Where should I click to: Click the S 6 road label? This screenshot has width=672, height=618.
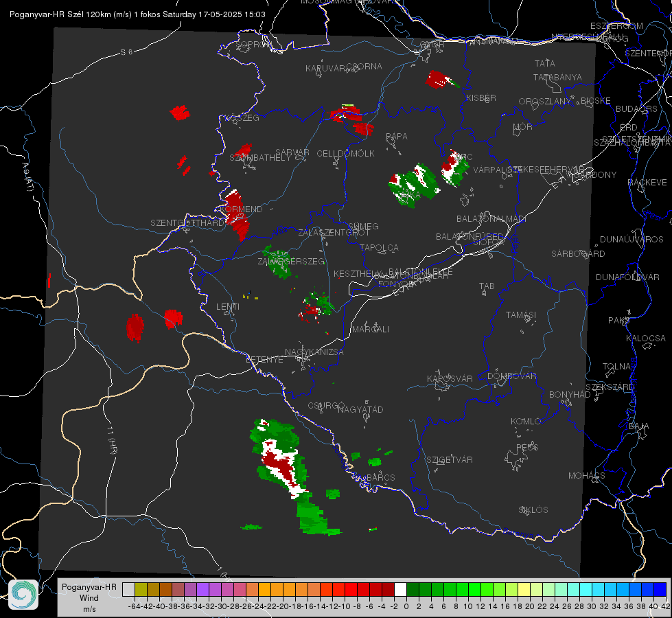(127, 52)
